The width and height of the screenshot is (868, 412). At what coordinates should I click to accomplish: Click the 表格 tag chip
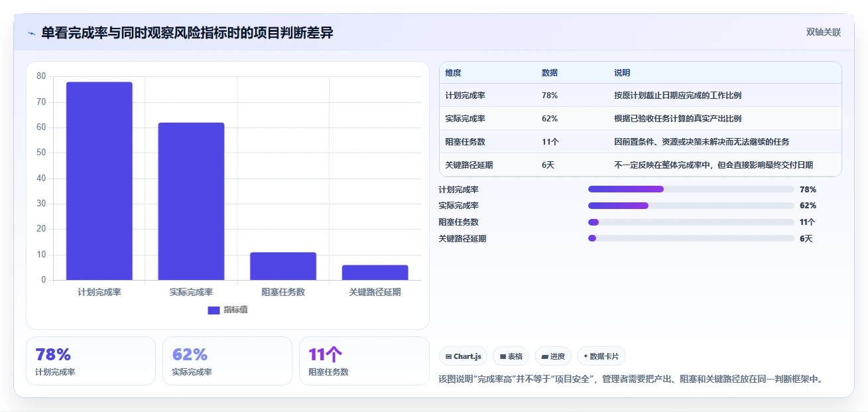click(511, 356)
